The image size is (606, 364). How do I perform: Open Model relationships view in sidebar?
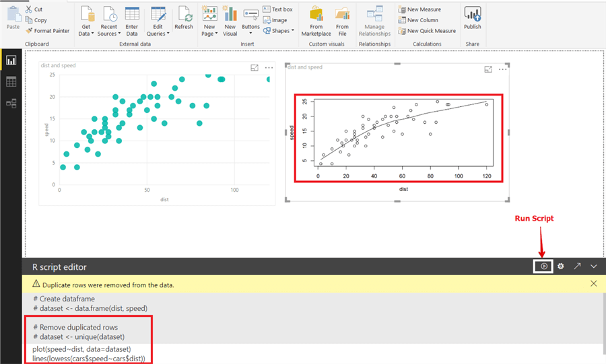pyautogui.click(x=11, y=103)
